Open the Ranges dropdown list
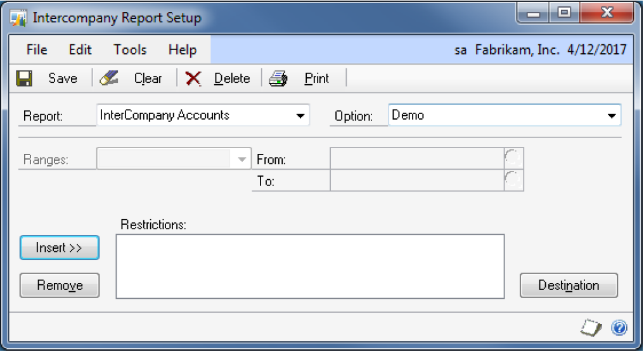Viewport: 644px width, 352px height. 241,160
